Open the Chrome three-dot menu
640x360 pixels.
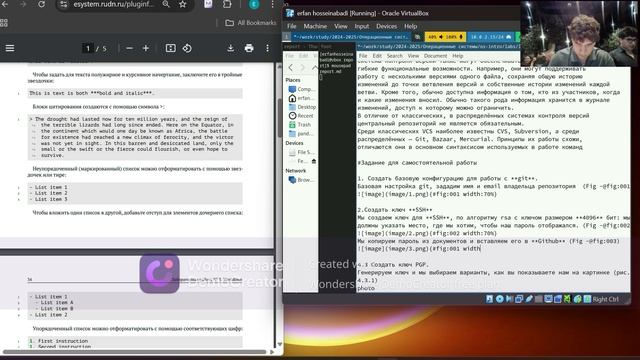pos(272,4)
